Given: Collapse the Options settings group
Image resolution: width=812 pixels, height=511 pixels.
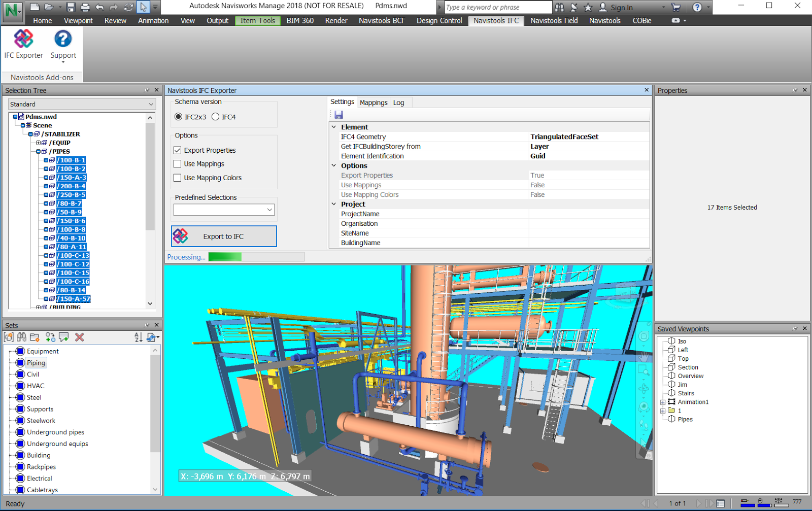Looking at the screenshot, I should (334, 165).
